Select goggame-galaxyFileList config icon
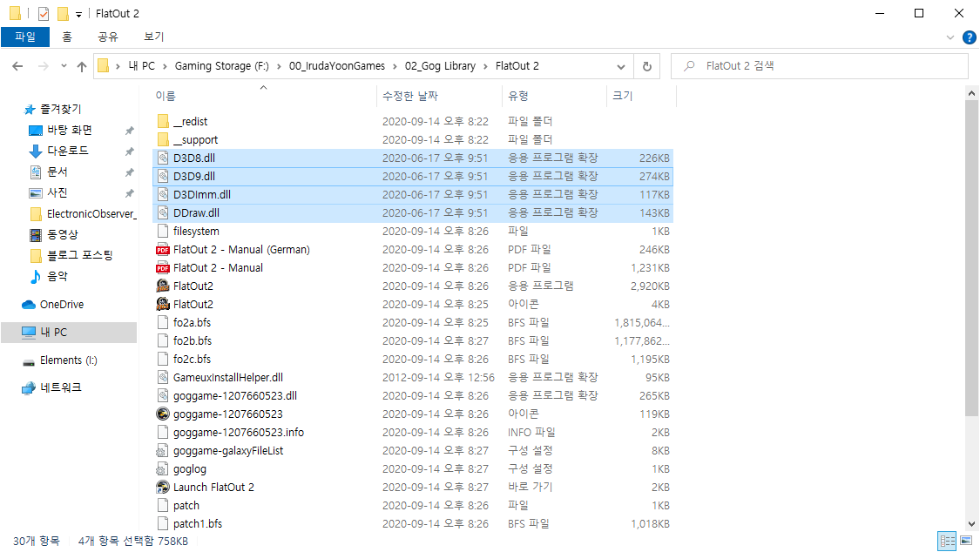This screenshot has height=552, width=980. pos(163,451)
